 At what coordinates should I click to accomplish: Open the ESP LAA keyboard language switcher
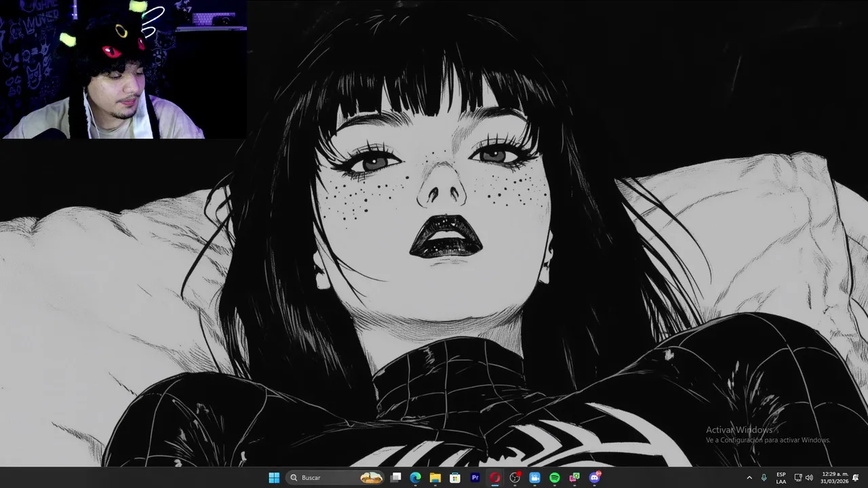[781, 478]
